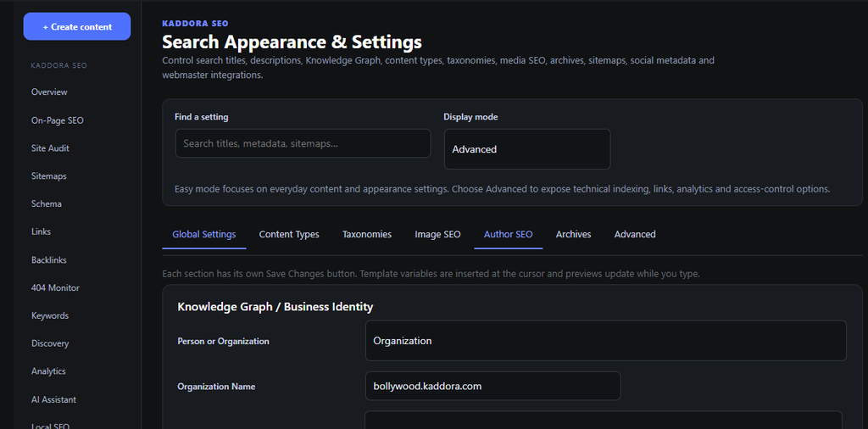The width and height of the screenshot is (868, 429).
Task: Click the Knowledge Graph / Business Identity heading
Action: [275, 307]
